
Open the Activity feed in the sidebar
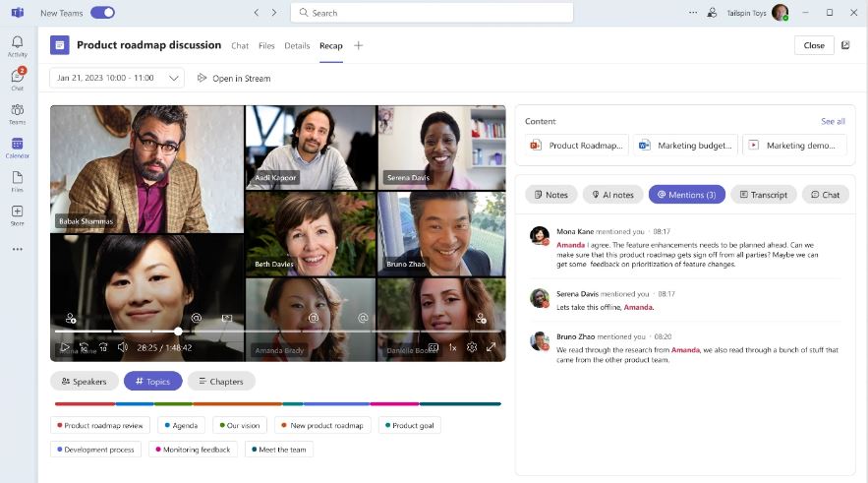pos(17,46)
